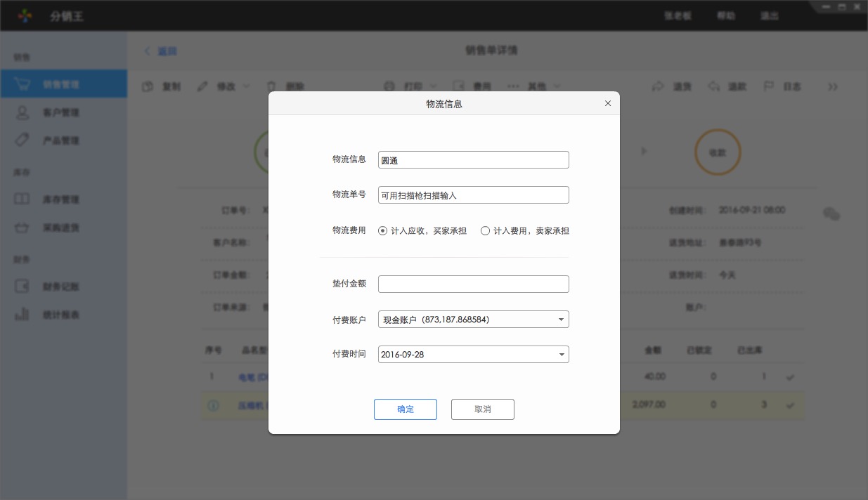Click the book icon for 库存管理

[22, 199]
